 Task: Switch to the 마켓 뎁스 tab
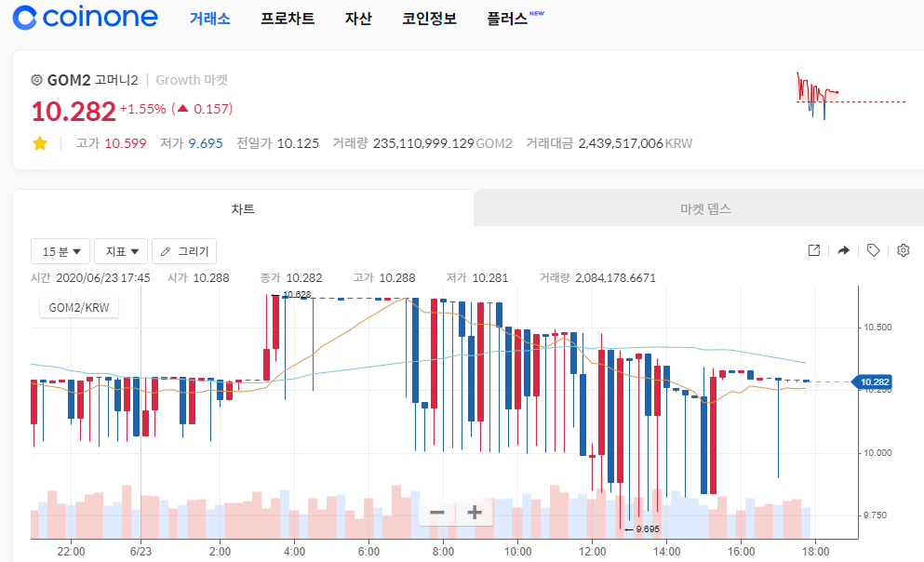coord(705,208)
